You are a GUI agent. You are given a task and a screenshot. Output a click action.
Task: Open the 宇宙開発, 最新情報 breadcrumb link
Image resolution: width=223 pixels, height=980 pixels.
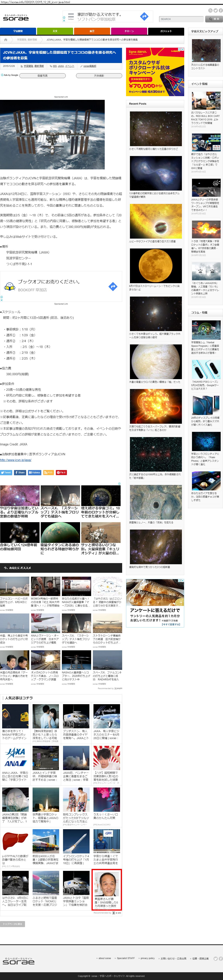pyautogui.click(x=27, y=40)
